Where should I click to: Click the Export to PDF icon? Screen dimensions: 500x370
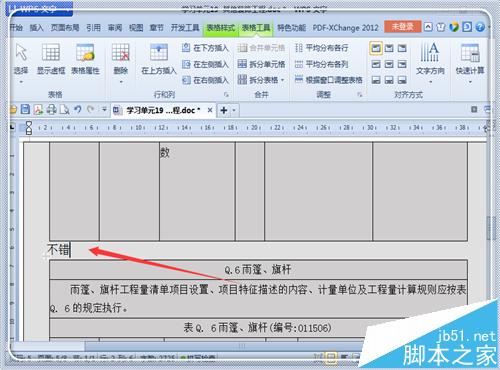38,109
